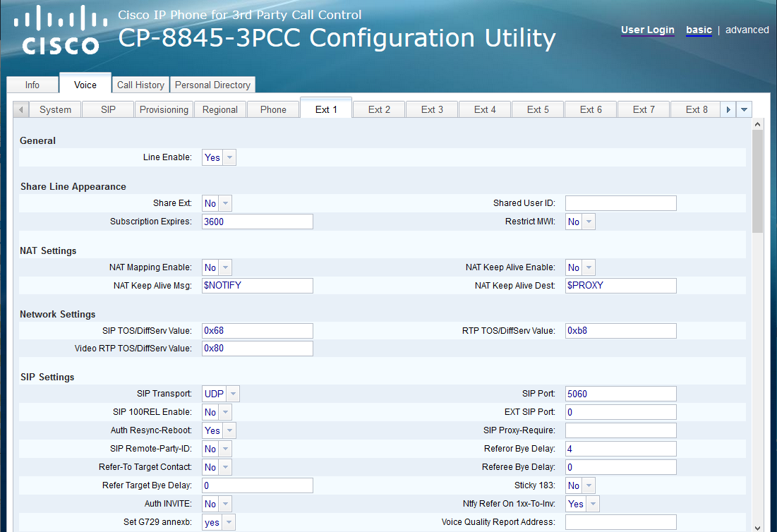Open the NAT Mapping Enable dropdown
777x532 pixels.
click(217, 267)
